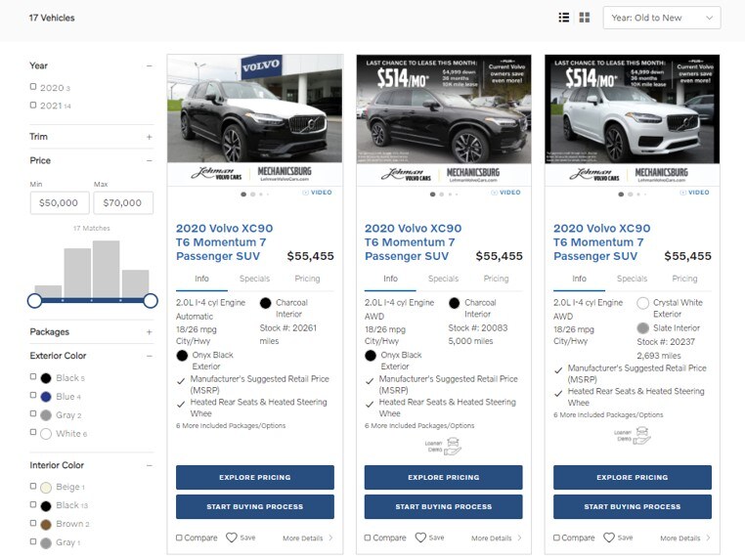Screen dimensions: 745x560
Task: Select Specials tab on stock 20083 card
Action: click(443, 279)
